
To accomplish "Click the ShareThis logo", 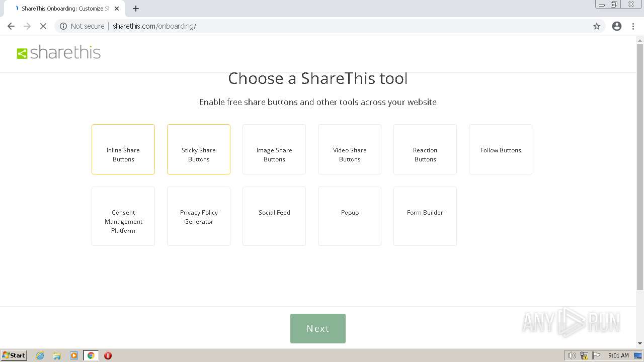I will pos(59,53).
